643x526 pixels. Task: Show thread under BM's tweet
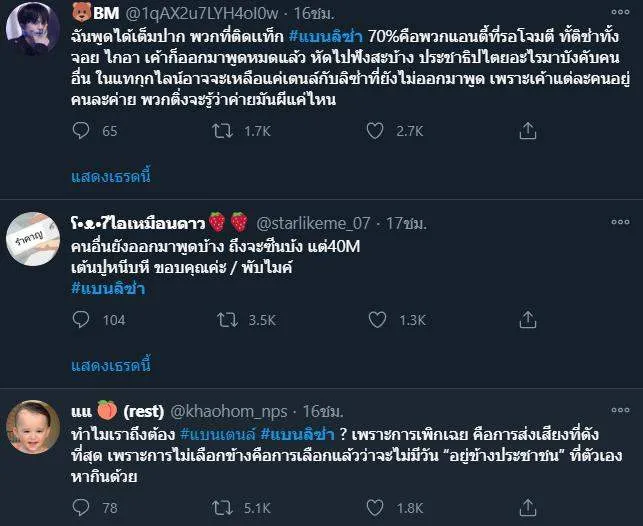coord(111,177)
